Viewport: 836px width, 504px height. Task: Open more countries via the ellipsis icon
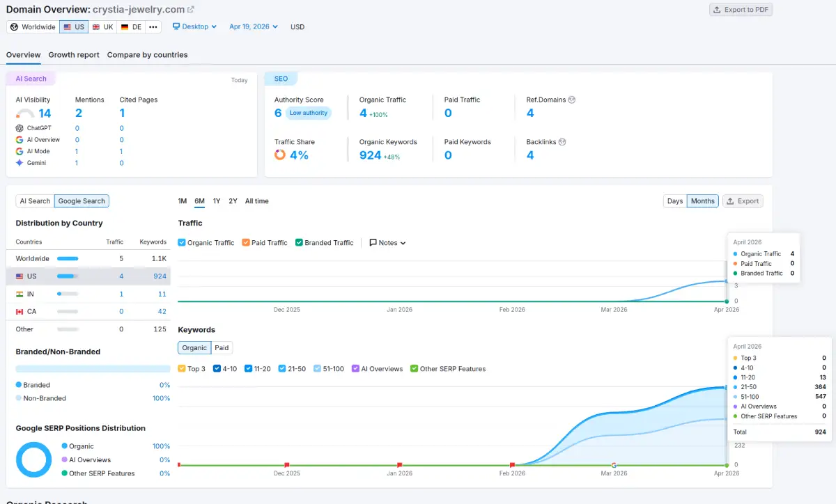point(152,26)
